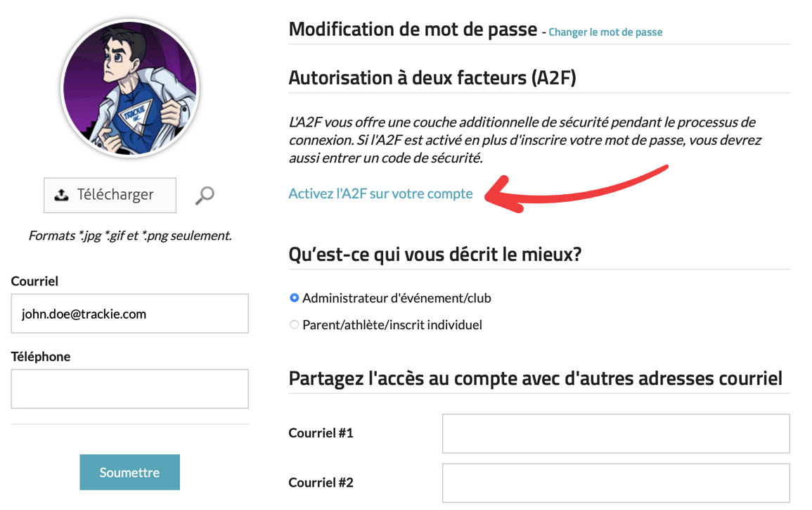This screenshot has height=510, width=812.
Task: Choose the Parent/athlète/inscrit individuel option
Action: [295, 325]
